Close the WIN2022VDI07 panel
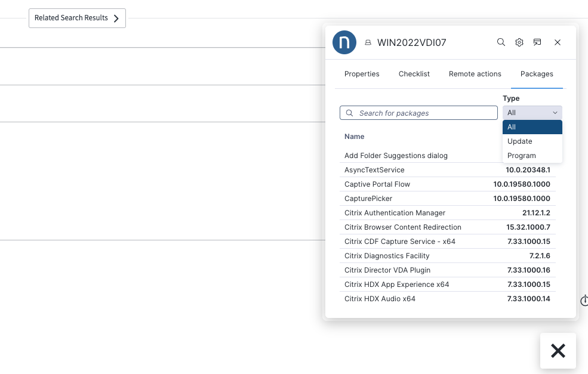Viewport: 588px width, 374px height. [x=557, y=42]
